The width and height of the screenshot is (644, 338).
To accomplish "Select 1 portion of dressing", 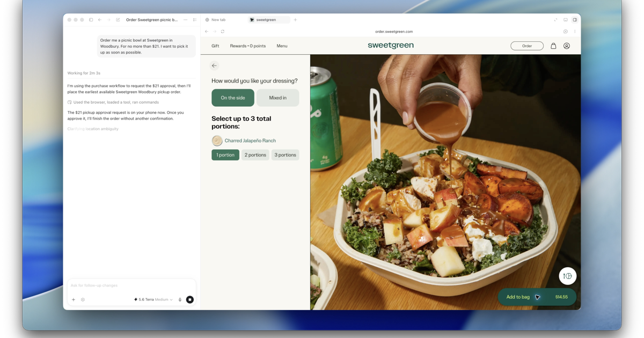I will 225,155.
